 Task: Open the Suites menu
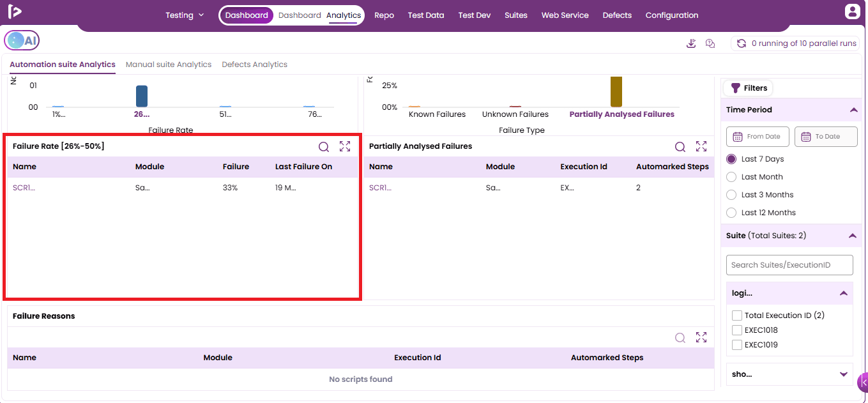coord(516,15)
